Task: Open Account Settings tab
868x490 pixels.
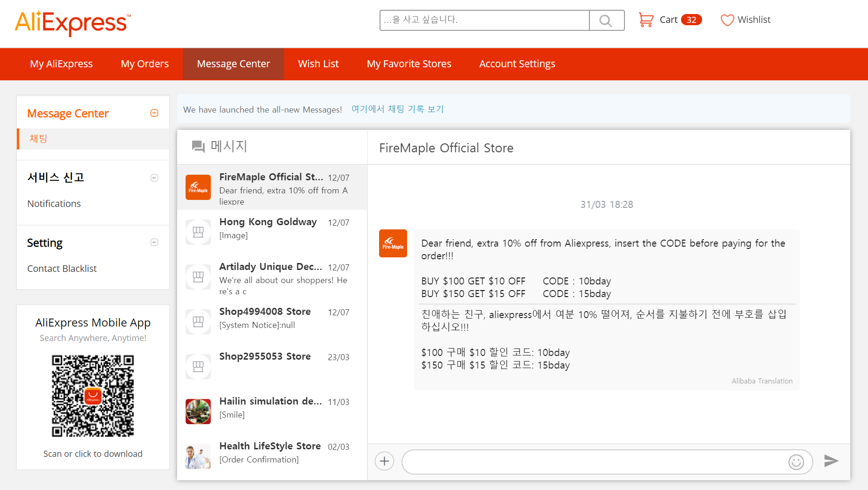Action: [517, 64]
